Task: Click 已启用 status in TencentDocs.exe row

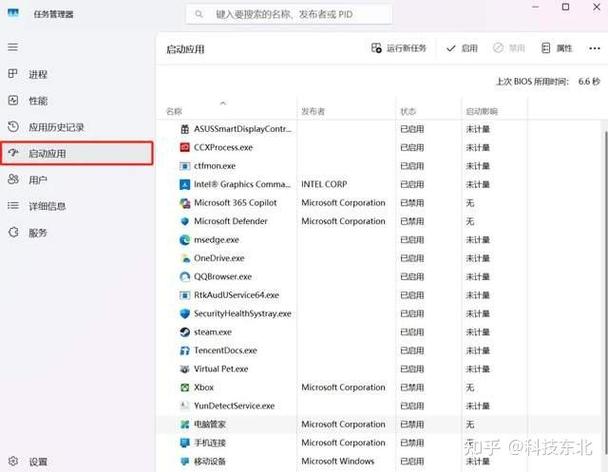Action: [x=412, y=351]
